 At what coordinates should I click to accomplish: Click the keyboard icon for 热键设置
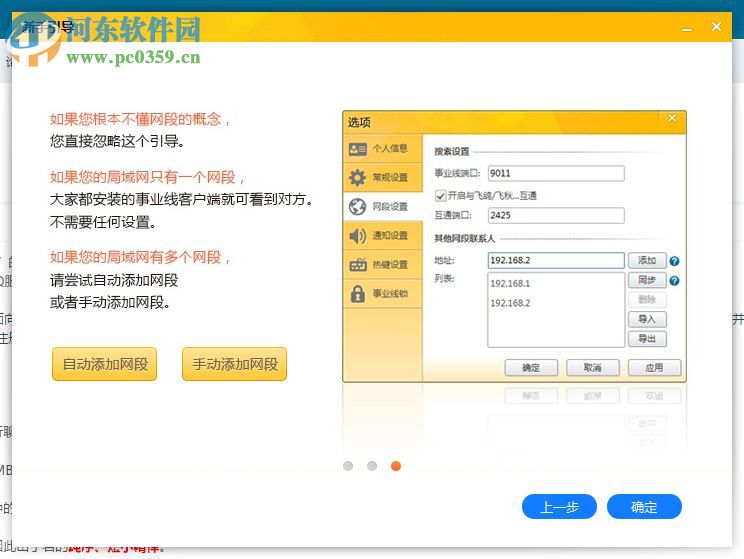pos(358,264)
